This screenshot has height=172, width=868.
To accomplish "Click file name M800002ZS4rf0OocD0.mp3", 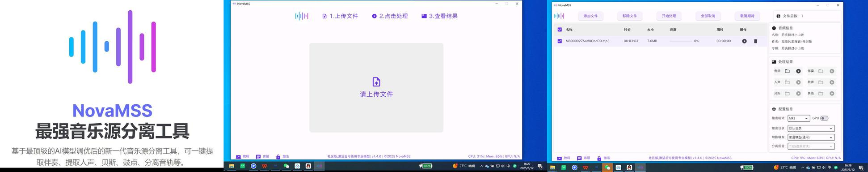I will tap(587, 41).
